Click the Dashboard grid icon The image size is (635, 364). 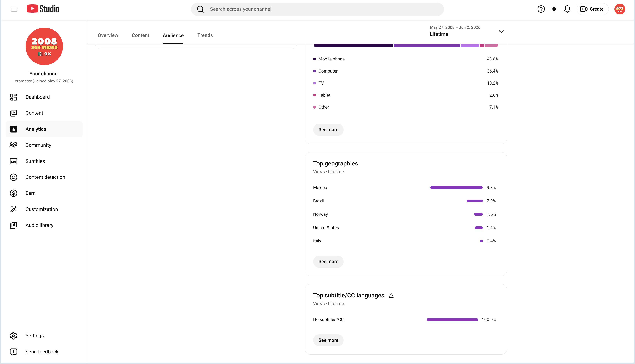(14, 97)
